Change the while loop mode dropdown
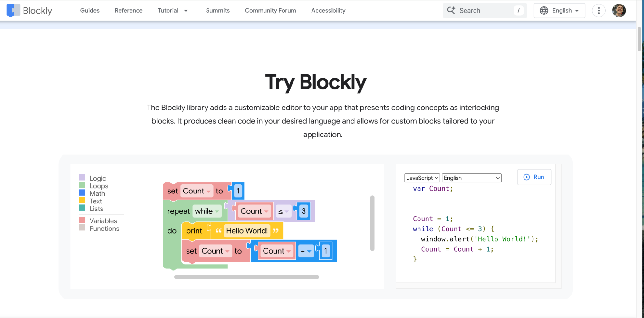This screenshot has width=644, height=318. coord(207,211)
